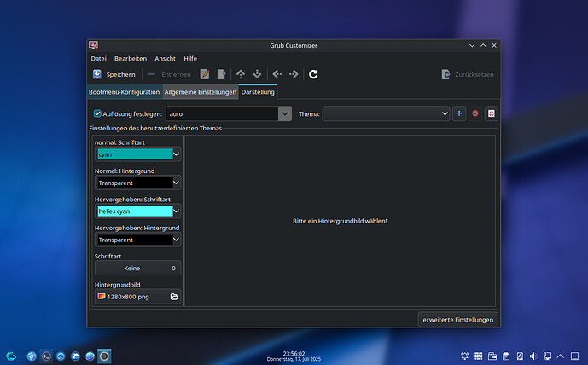Click the Speichern save icon
Screen dimensions: 588x365
[97, 74]
